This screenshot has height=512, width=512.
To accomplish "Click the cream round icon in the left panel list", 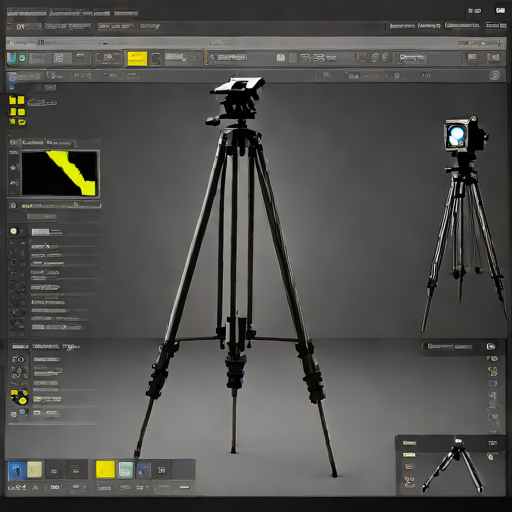I will pos(13,231).
